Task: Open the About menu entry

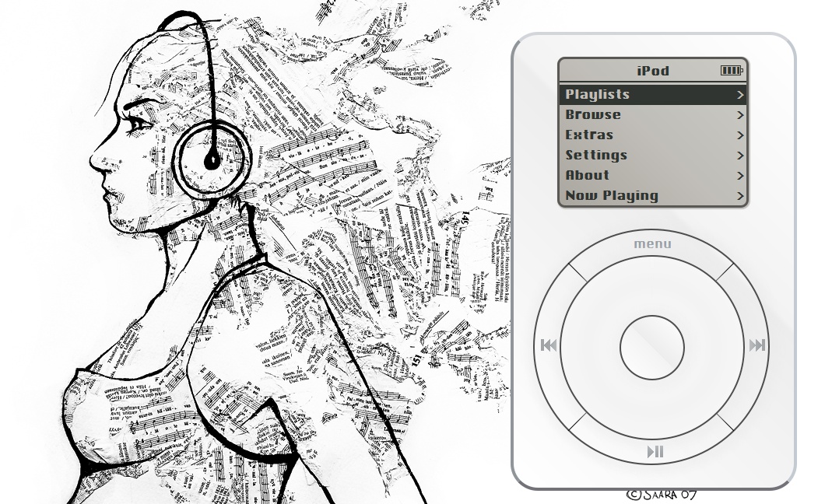Action: click(653, 175)
